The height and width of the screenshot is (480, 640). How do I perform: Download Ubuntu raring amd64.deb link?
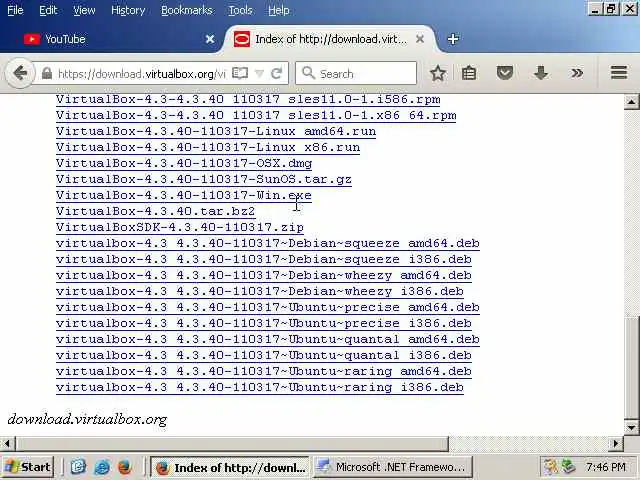coord(264,371)
